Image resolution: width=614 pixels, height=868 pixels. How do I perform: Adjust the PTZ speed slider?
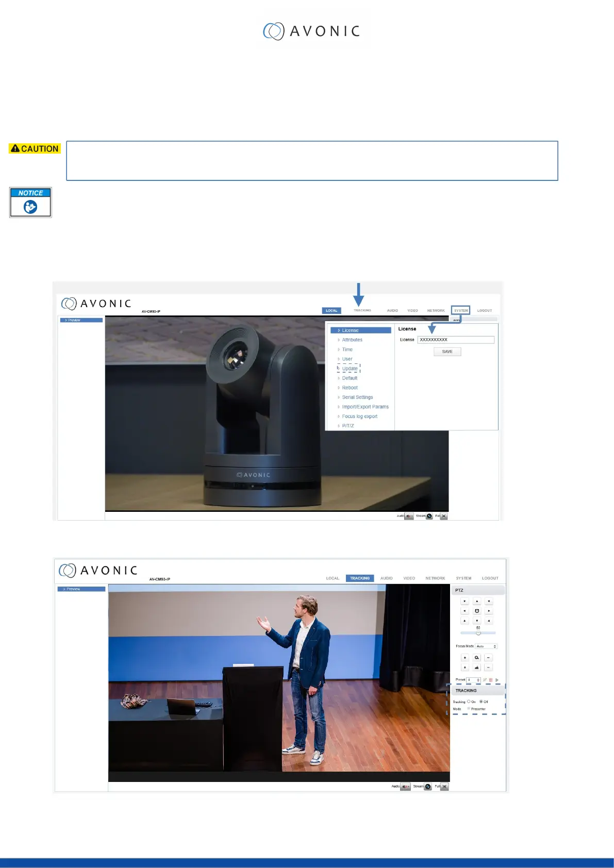478,633
